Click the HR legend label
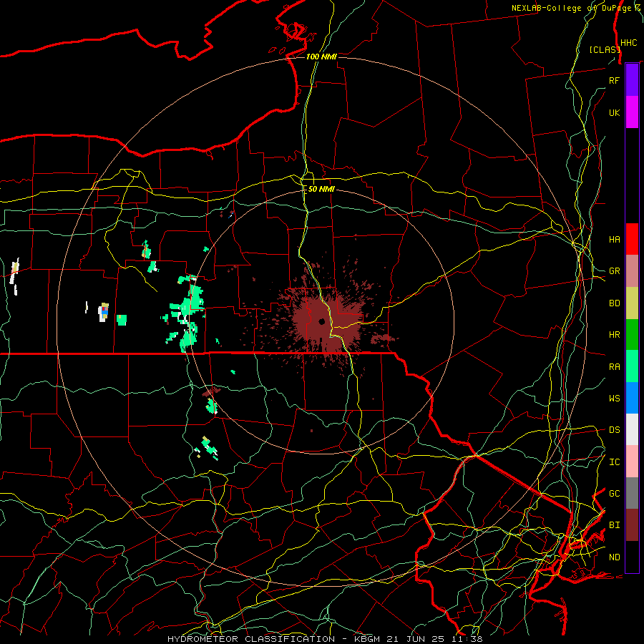The width and height of the screenshot is (644, 644). click(x=614, y=335)
